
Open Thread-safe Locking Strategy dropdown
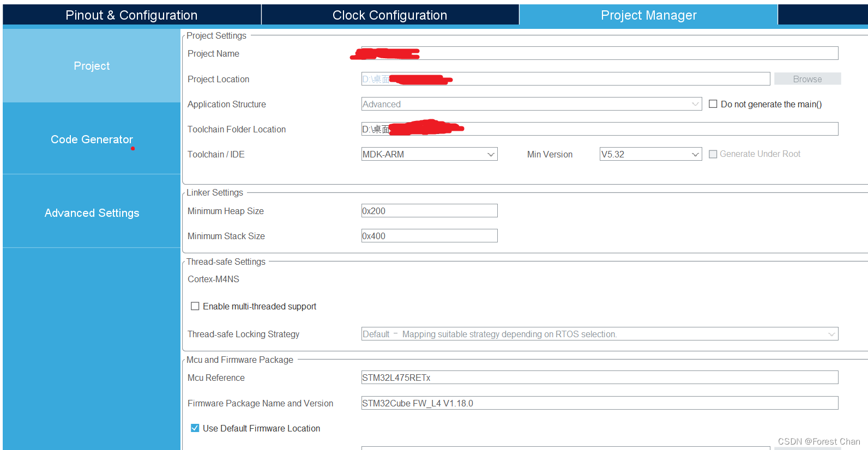coord(600,334)
